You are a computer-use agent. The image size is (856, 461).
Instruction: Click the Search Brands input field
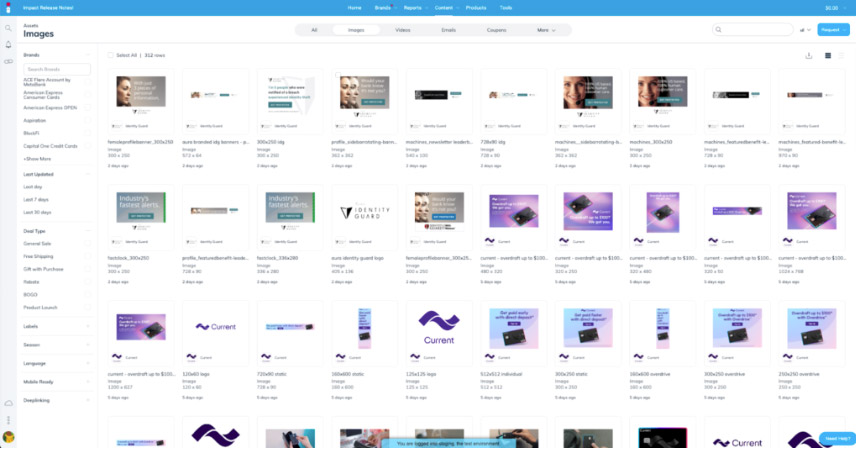[56, 70]
